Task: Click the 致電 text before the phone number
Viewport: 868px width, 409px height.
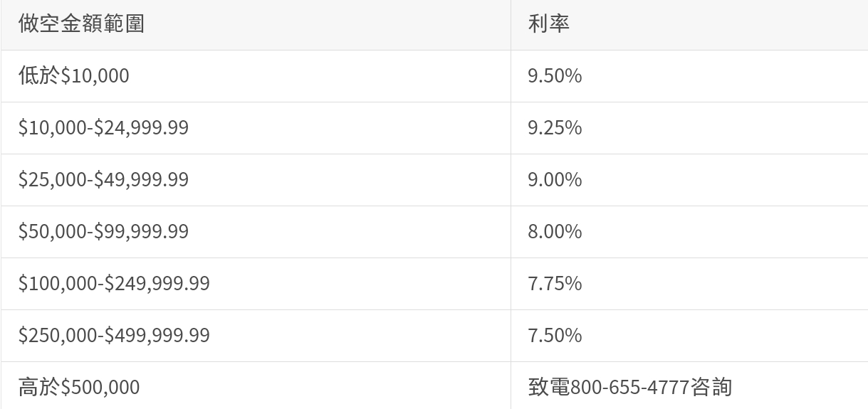Action: click(x=548, y=387)
